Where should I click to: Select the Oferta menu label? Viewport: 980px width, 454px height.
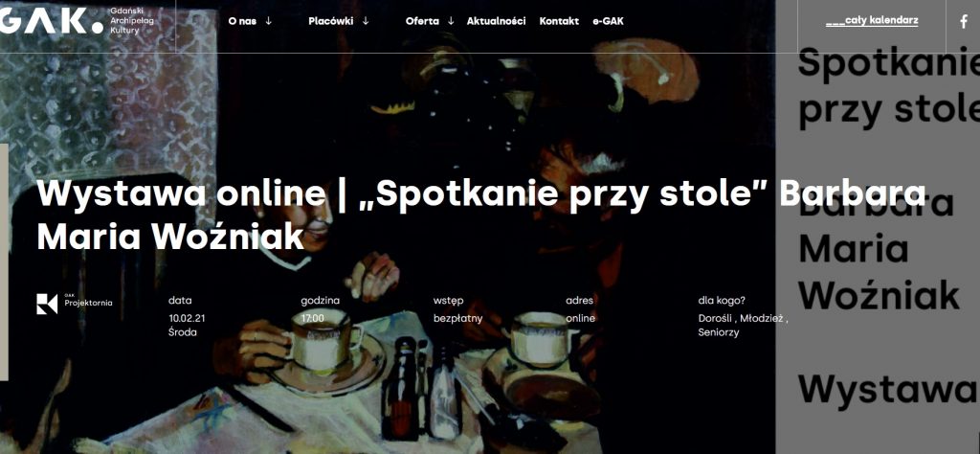coord(422,21)
